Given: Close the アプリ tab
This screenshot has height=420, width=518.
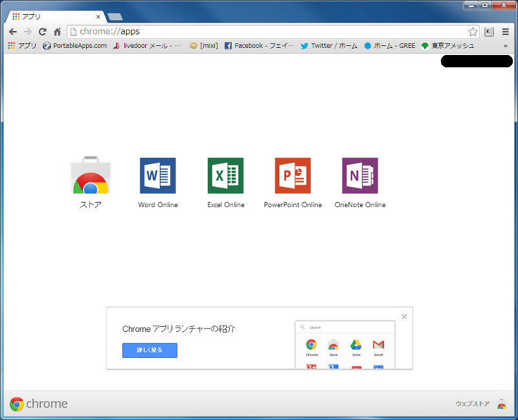Looking at the screenshot, I should (98, 17).
